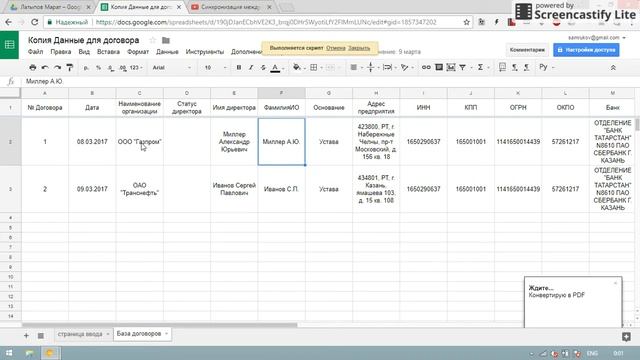Click the Настройки доступа button

coord(586,50)
